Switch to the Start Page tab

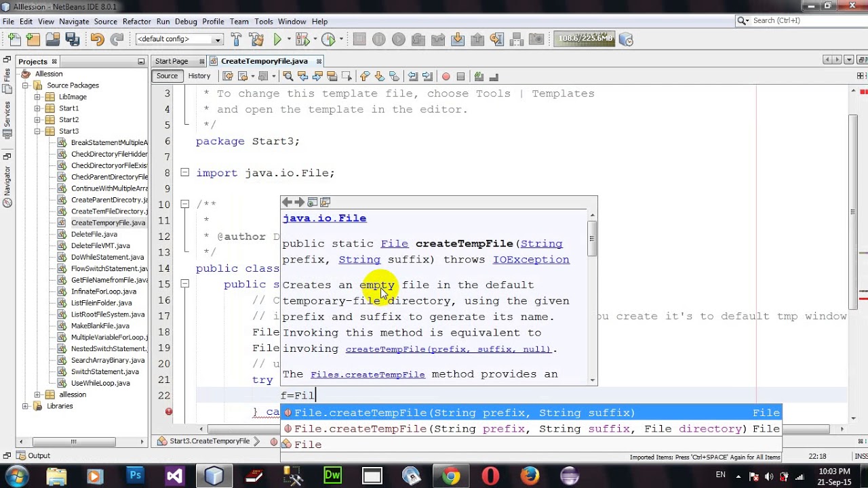point(172,61)
